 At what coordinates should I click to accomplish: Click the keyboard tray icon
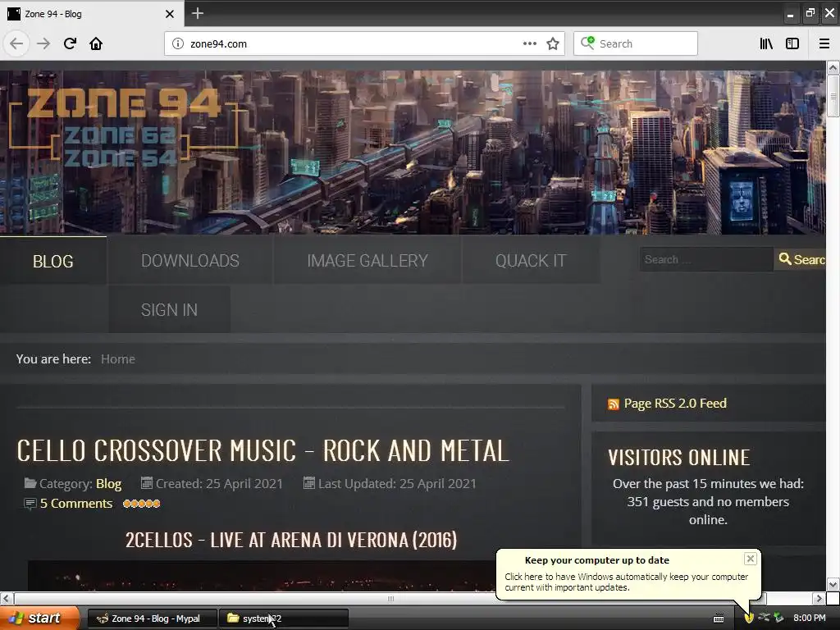coord(719,619)
